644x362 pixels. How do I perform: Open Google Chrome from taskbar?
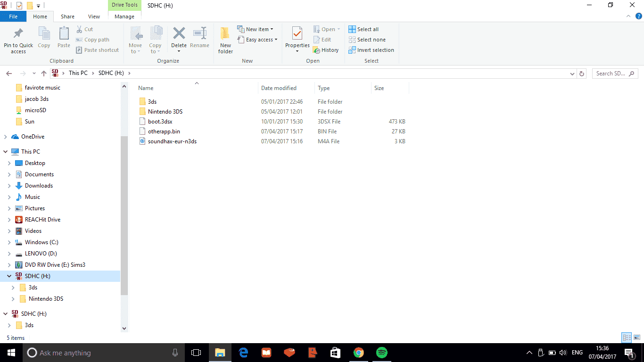[359, 353]
